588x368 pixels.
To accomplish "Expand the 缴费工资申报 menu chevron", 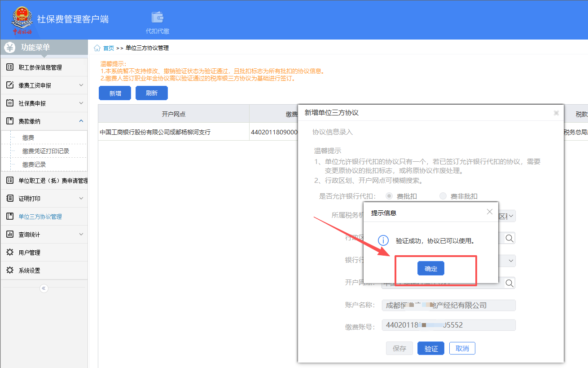I will 81,85.
